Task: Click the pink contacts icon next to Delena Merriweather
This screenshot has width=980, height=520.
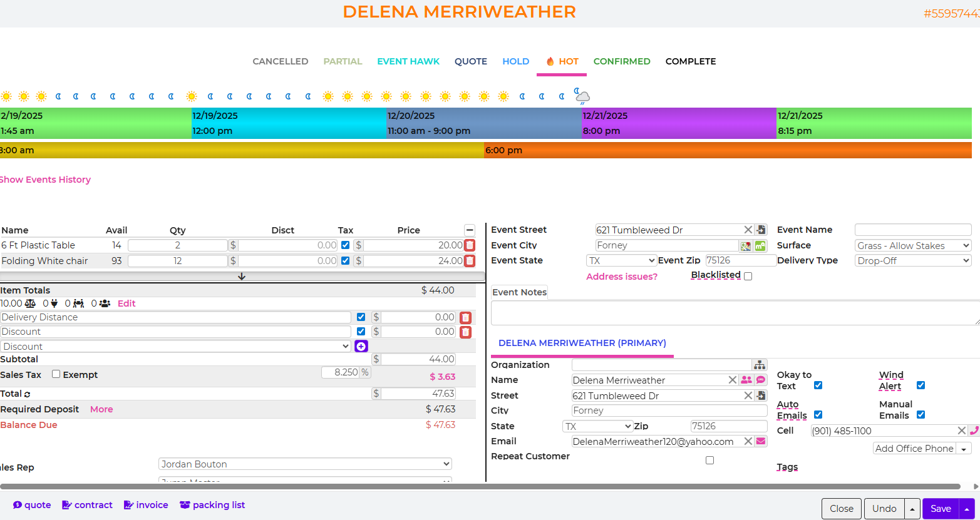Action: click(746, 380)
